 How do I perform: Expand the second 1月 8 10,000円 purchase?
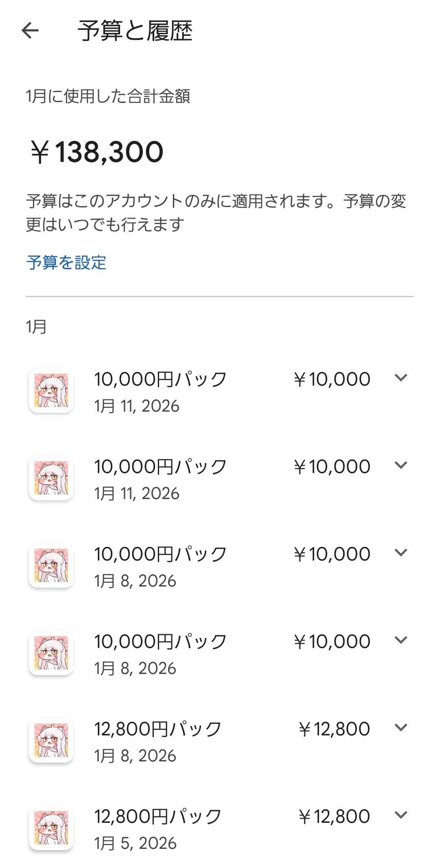pyautogui.click(x=401, y=640)
